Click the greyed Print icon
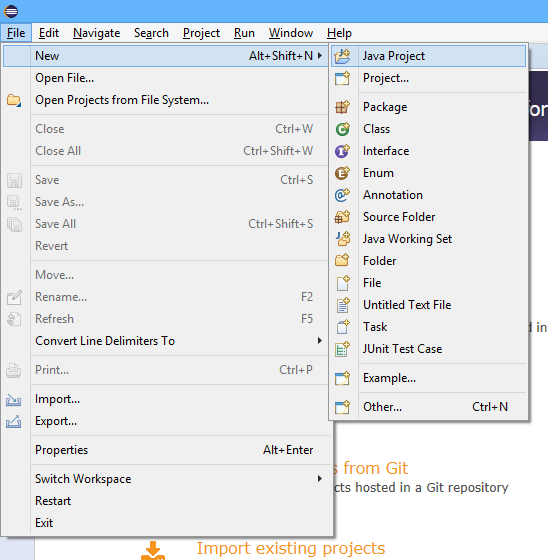548x560 pixels. (x=14, y=370)
